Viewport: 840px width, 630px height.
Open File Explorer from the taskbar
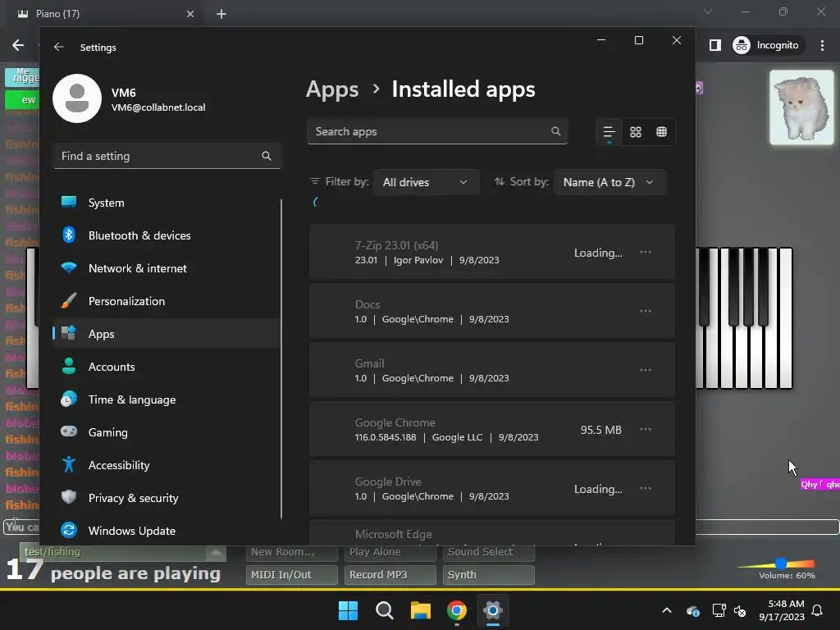[421, 610]
